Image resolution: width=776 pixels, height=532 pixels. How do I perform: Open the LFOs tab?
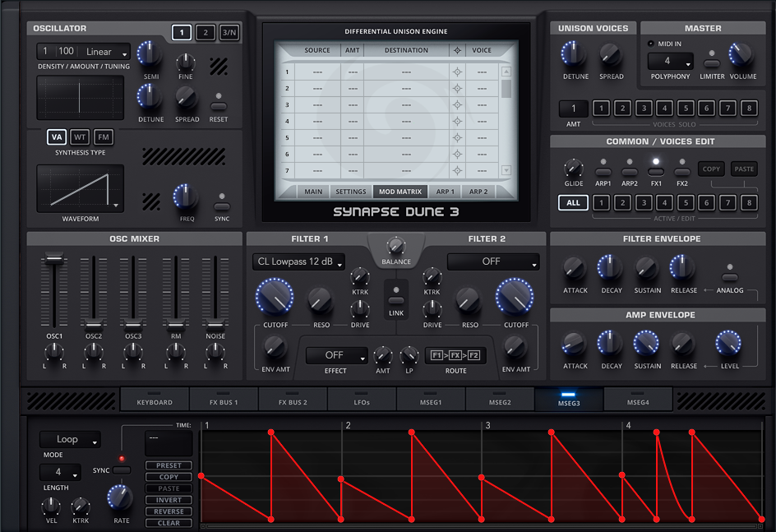[x=362, y=400]
